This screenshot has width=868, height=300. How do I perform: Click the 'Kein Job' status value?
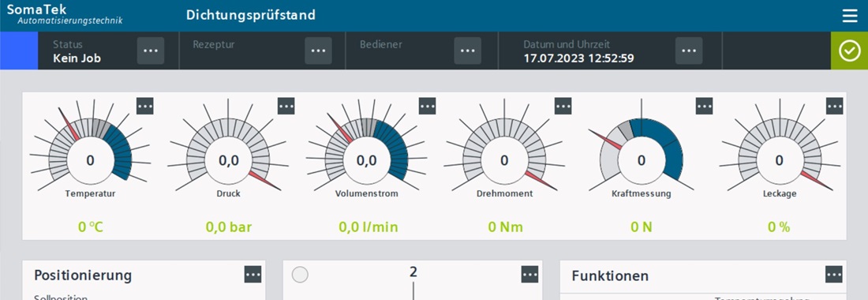(x=77, y=58)
